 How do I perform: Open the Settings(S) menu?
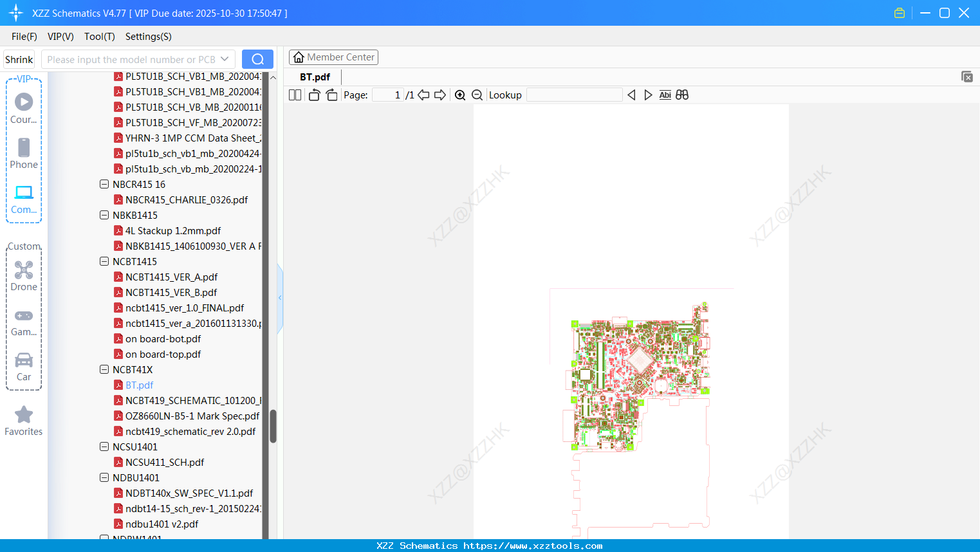click(x=149, y=37)
